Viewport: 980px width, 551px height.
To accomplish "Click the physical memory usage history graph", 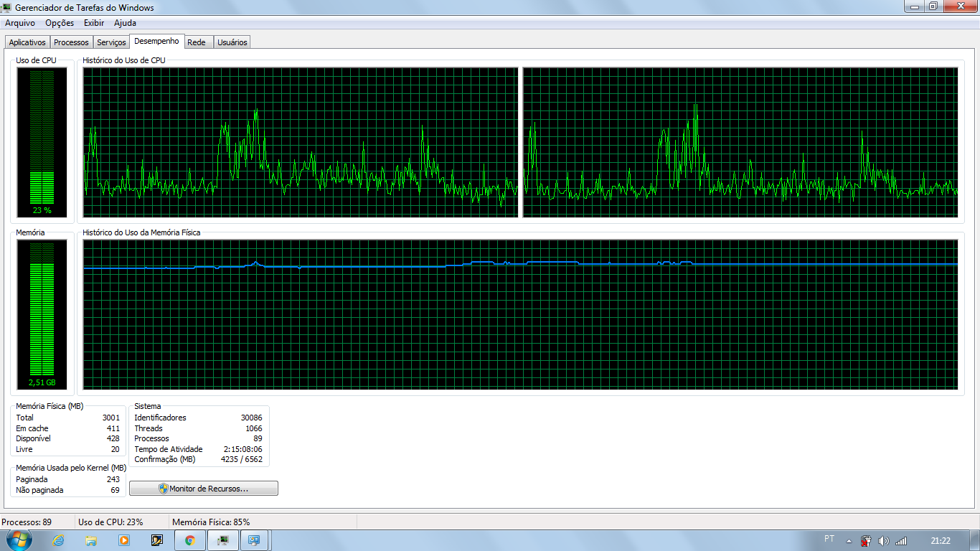I will pos(520,314).
